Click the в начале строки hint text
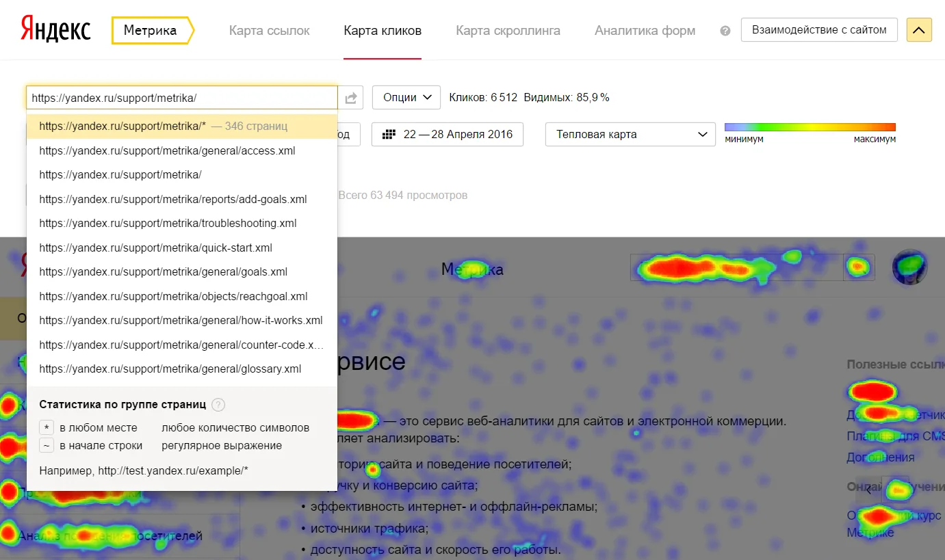This screenshot has height=560, width=945. point(101,446)
